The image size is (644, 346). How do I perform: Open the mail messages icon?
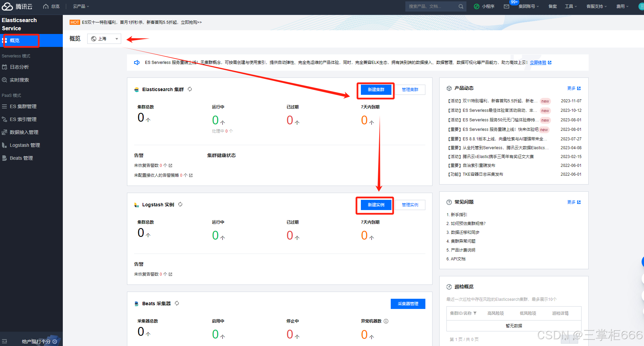coord(507,6)
